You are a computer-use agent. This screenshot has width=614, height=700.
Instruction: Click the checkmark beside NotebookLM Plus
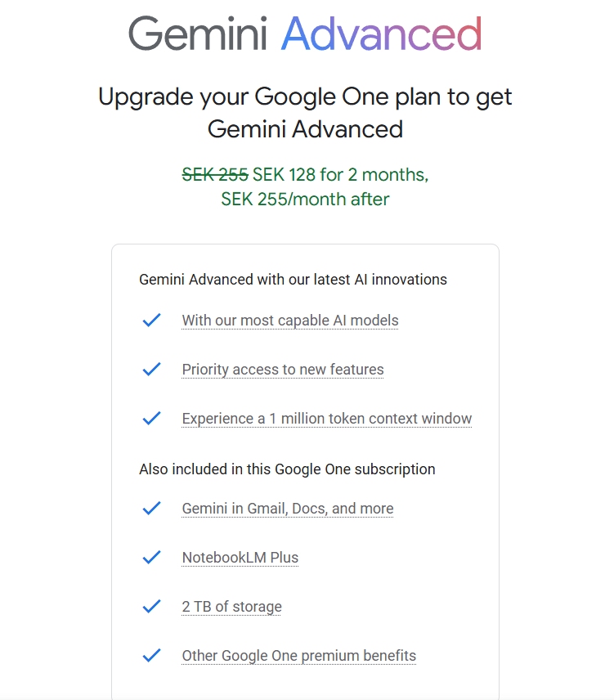[x=152, y=557]
